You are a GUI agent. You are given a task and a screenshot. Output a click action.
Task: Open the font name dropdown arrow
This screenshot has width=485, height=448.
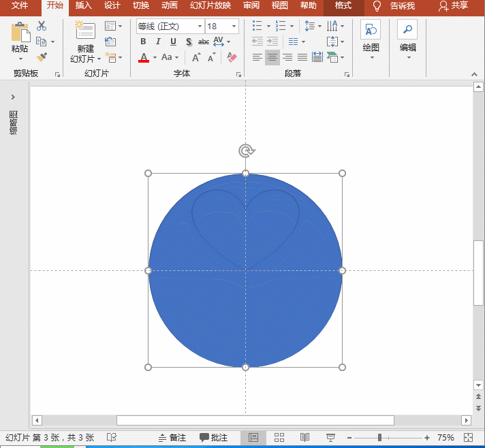200,27
